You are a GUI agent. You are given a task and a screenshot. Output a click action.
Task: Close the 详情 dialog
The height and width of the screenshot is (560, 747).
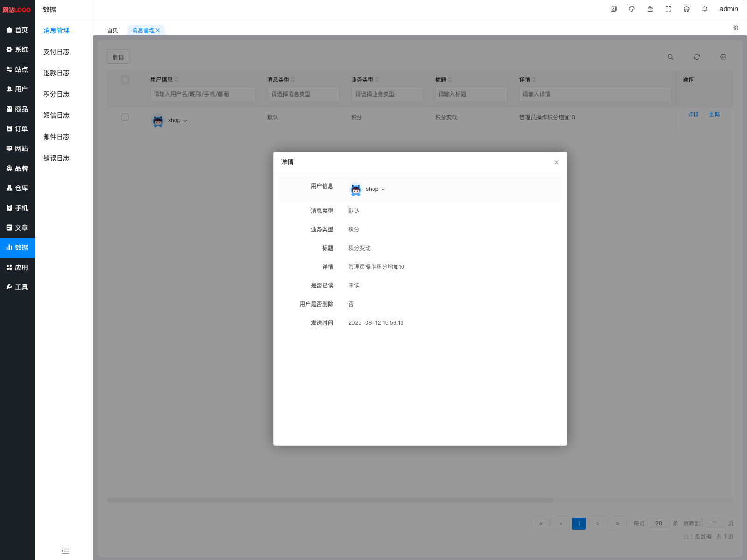[x=556, y=162]
